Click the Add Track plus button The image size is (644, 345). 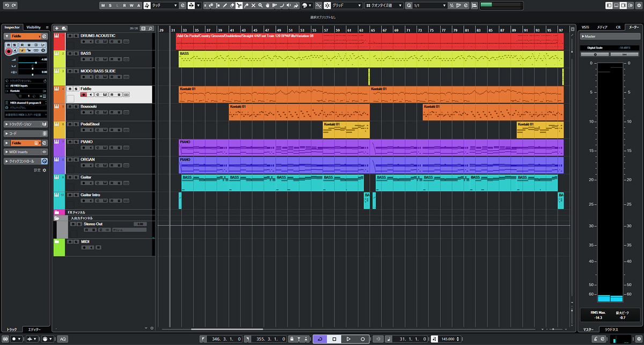[x=57, y=28]
